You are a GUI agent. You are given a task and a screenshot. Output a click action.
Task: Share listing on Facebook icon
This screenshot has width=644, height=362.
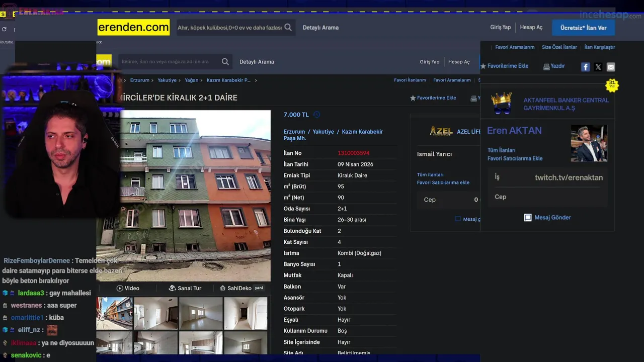[x=585, y=67]
